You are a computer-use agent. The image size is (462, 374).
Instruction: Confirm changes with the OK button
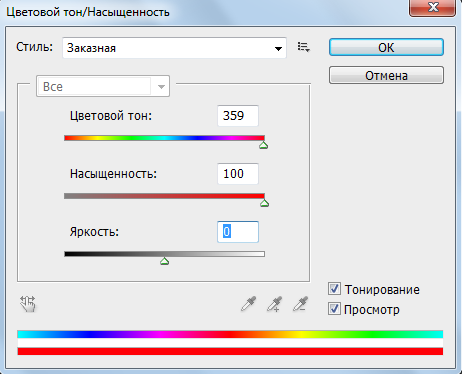click(x=386, y=48)
